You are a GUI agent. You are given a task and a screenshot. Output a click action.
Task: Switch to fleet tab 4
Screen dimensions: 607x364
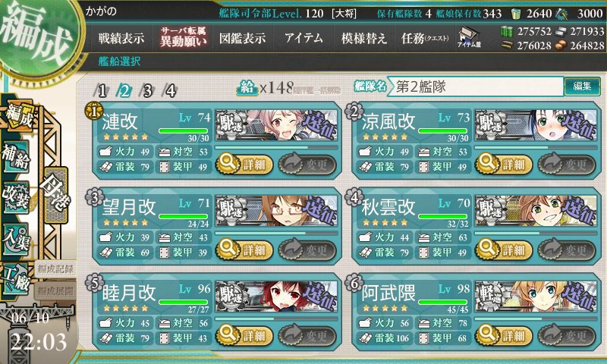(170, 91)
